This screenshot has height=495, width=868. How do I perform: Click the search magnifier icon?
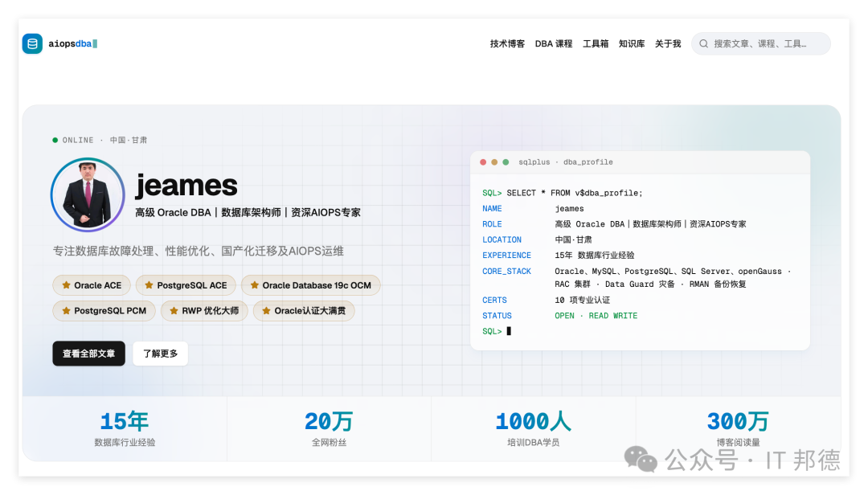(703, 43)
